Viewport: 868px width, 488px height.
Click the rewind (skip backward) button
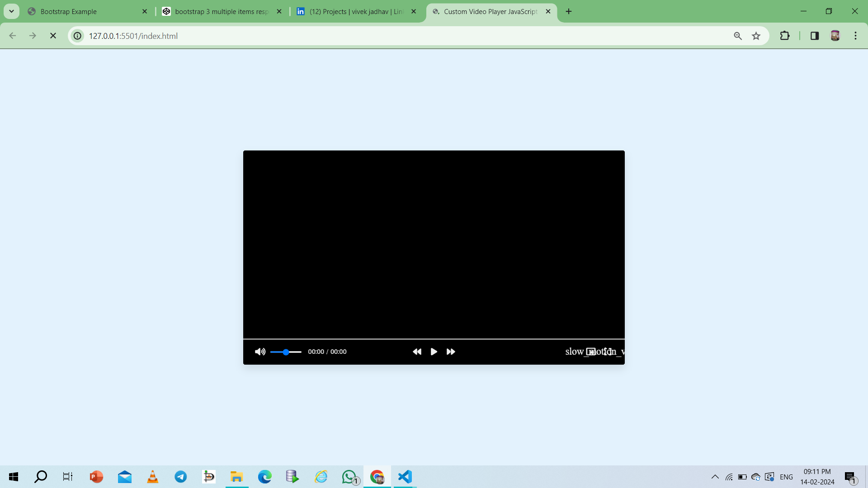(417, 352)
